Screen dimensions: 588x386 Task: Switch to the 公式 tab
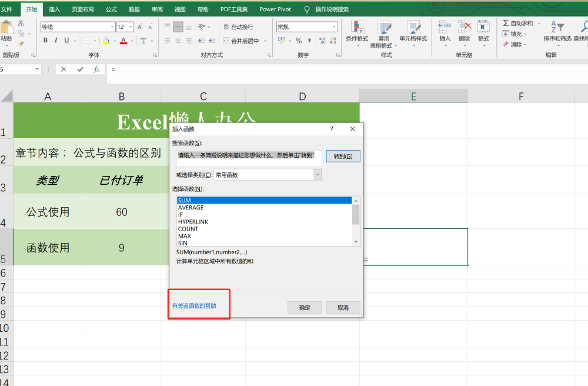(111, 9)
